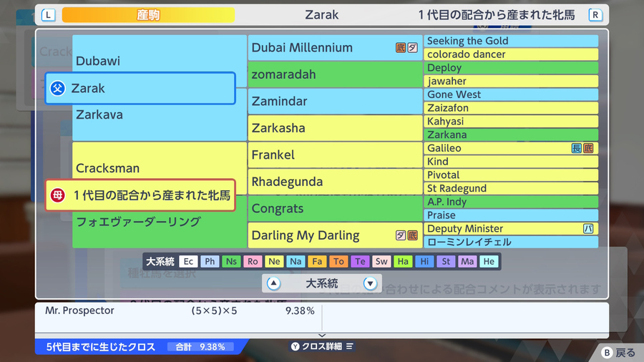This screenshot has height=362, width=644.
Task: Select the Ha lineage swatch
Action: pos(403,261)
